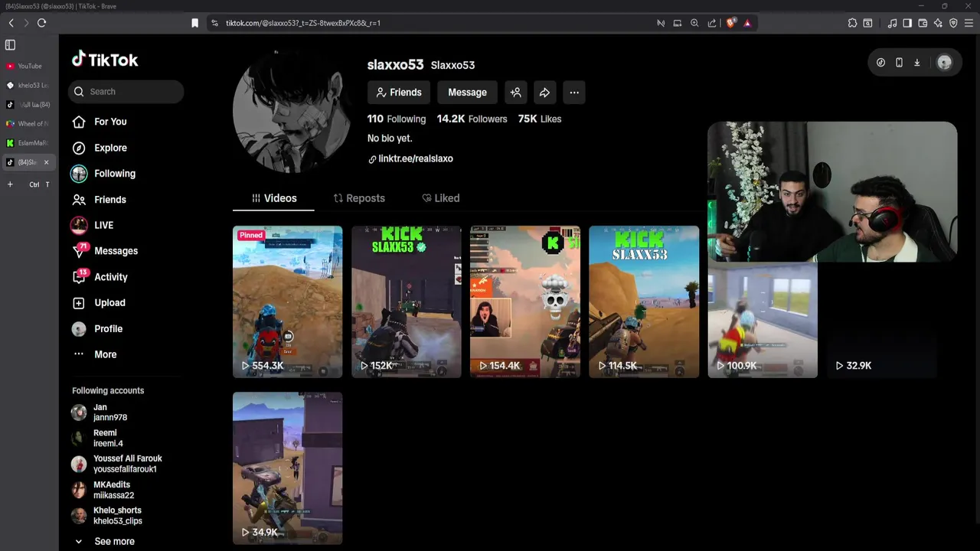Select the Liked tab
Screen dimensions: 980x551
441,198
